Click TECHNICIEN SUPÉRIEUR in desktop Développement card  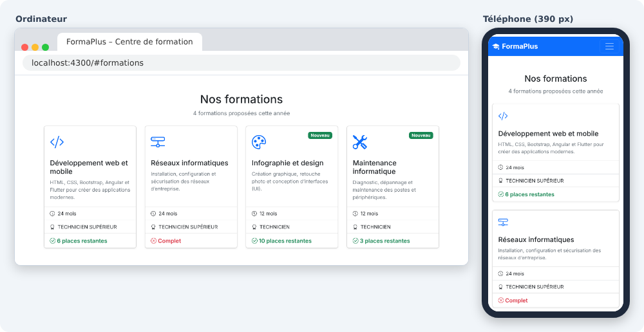pos(87,227)
